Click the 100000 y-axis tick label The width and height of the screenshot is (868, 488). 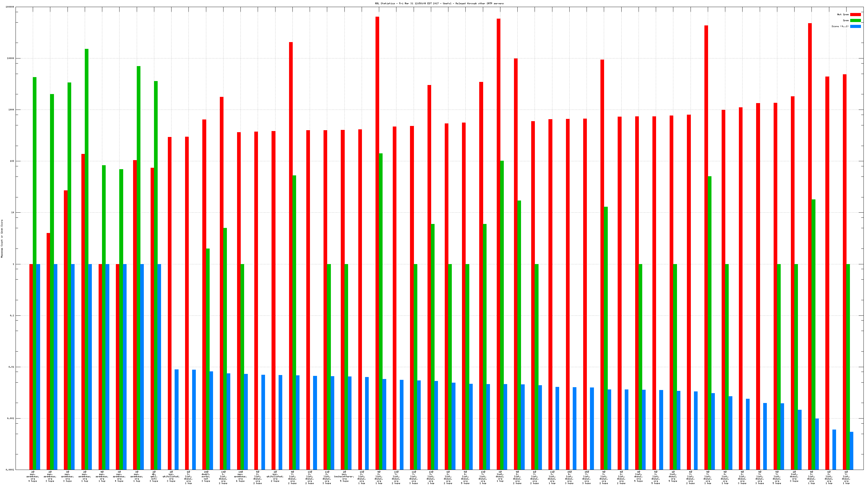(x=10, y=7)
